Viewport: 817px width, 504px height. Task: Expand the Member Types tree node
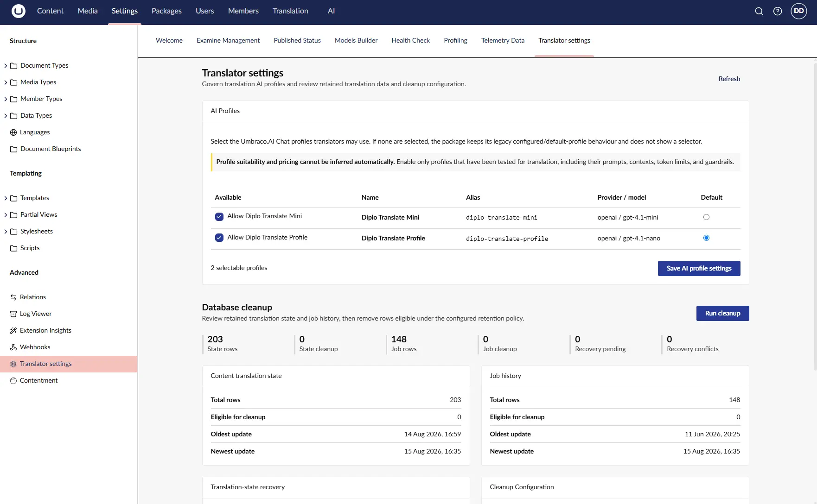click(6, 99)
